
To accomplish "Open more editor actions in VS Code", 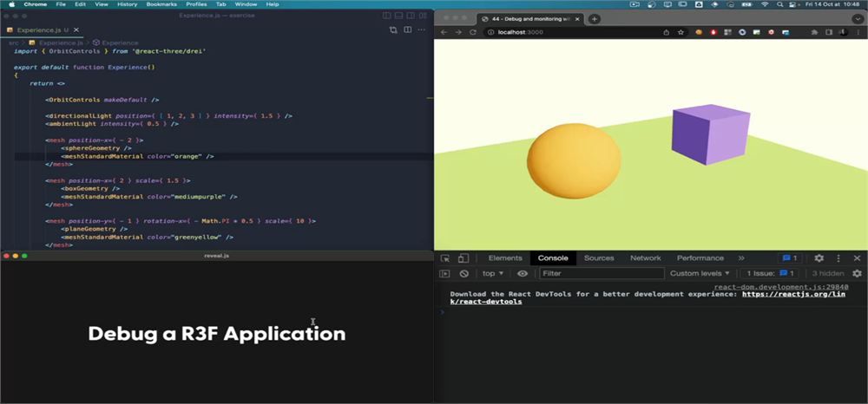I will (422, 29).
